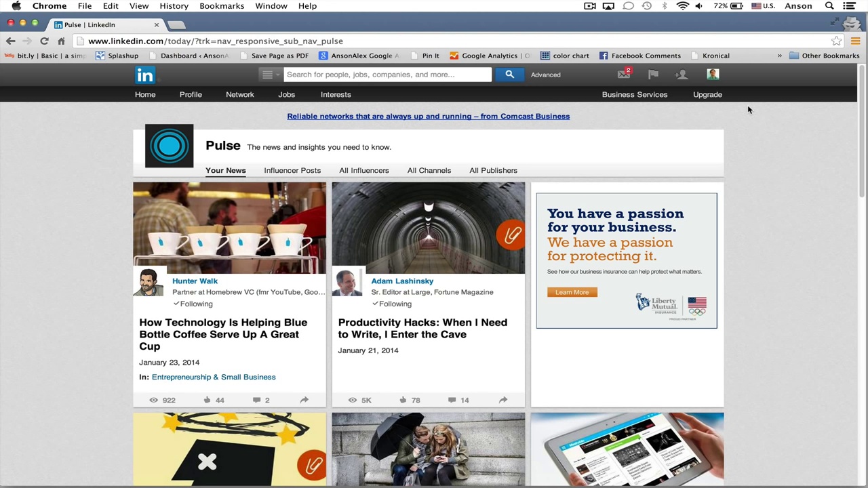Open the add connections person icon
Screen dimensions: 868x488
(682, 75)
